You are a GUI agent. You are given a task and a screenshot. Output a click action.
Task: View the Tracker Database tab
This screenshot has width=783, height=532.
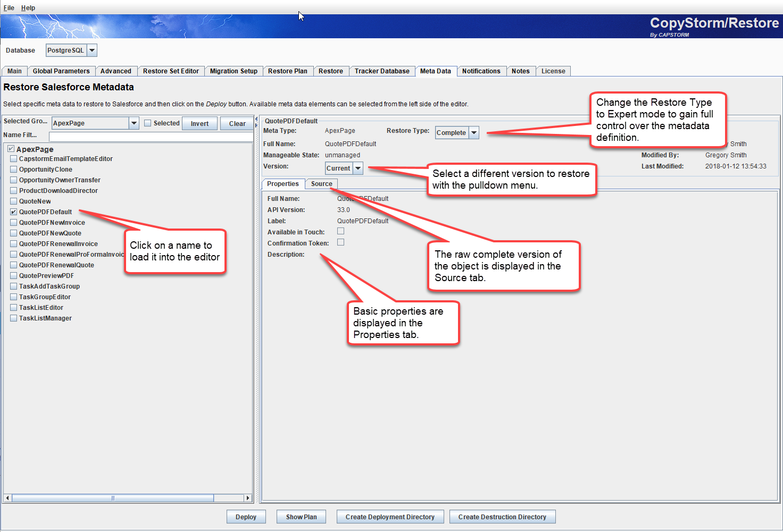382,71
